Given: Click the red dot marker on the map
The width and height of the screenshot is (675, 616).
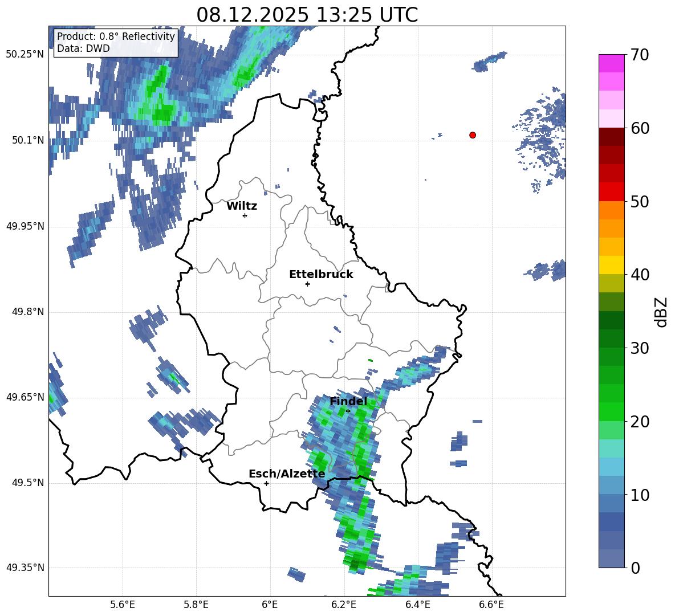Looking at the screenshot, I should 472,135.
